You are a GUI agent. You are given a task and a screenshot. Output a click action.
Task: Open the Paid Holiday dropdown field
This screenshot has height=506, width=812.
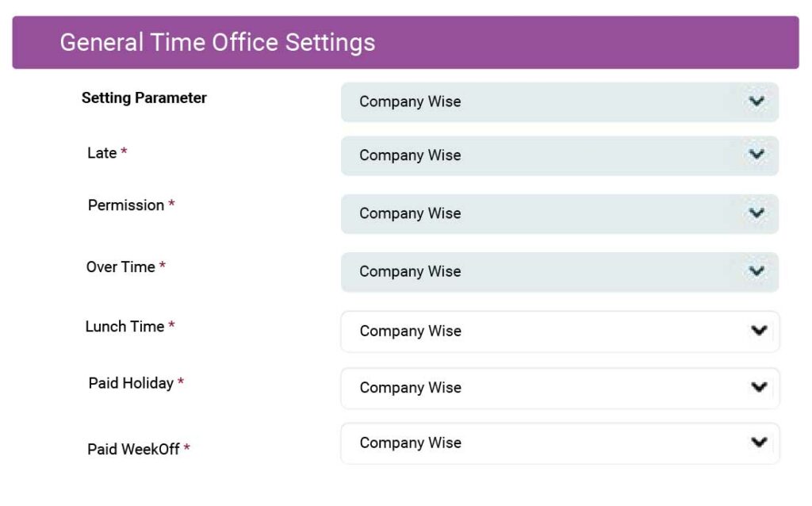tap(560, 388)
